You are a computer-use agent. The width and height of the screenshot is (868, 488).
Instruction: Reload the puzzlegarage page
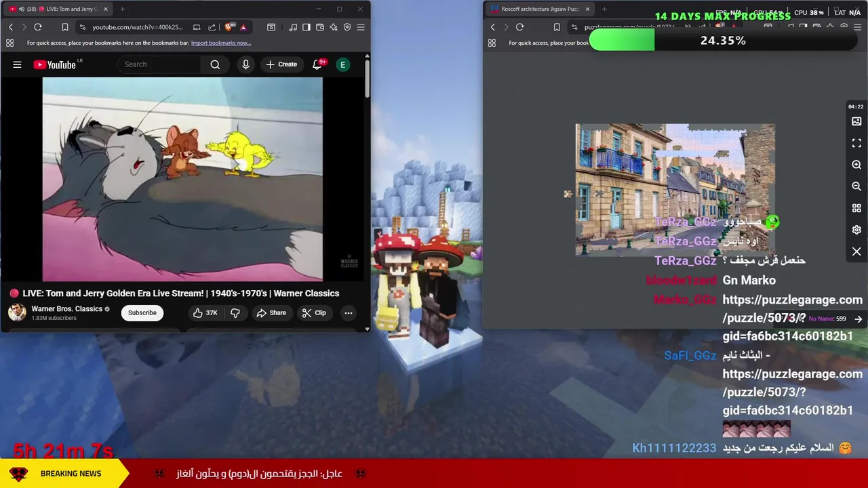(x=519, y=27)
